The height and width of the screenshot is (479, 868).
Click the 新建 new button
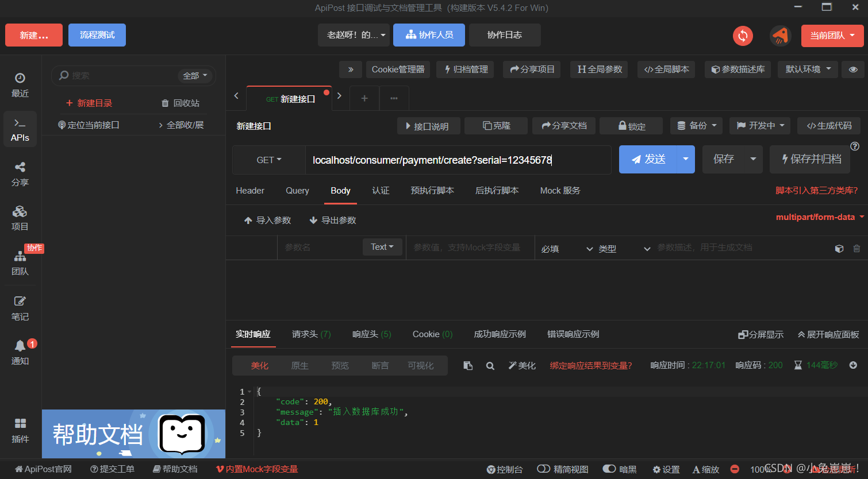tap(34, 35)
